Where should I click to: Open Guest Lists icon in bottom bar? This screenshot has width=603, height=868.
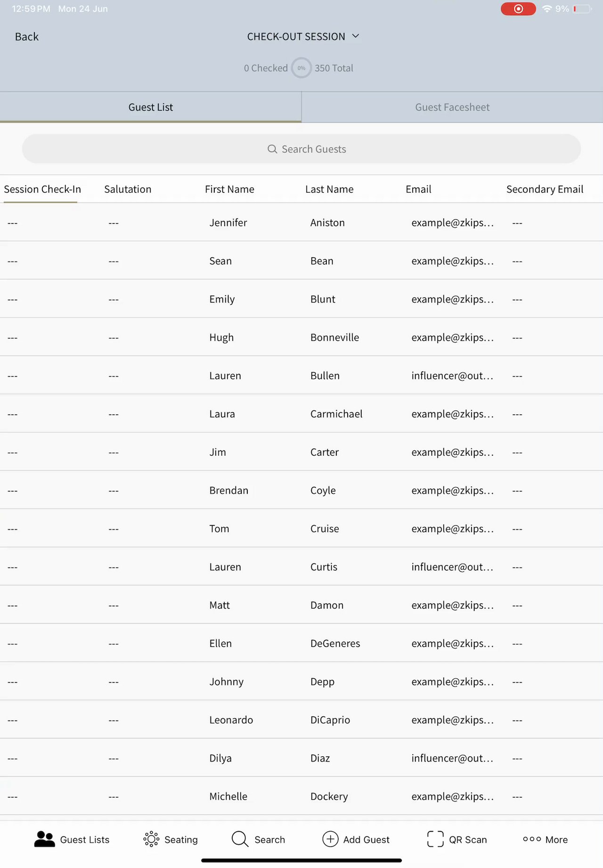click(x=45, y=839)
